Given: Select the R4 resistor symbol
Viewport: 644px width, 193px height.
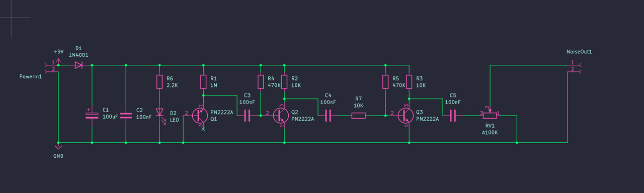Looking at the screenshot, I should (x=261, y=82).
